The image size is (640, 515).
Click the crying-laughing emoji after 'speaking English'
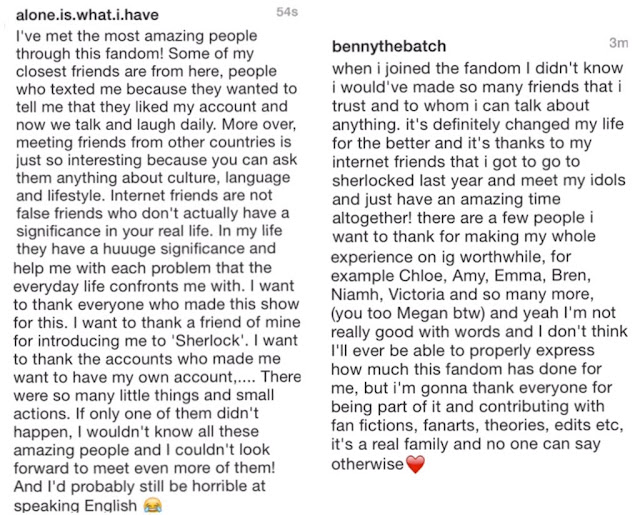[153, 505]
